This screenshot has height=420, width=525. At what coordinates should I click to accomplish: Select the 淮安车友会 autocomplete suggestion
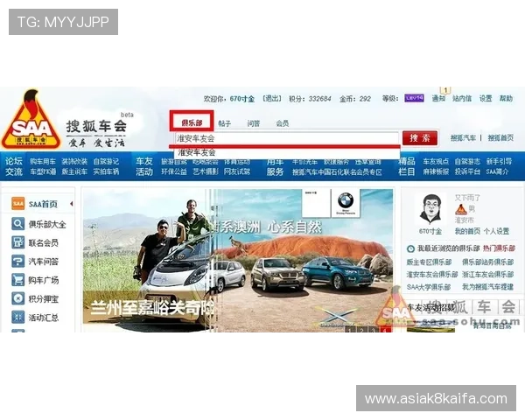pos(287,153)
